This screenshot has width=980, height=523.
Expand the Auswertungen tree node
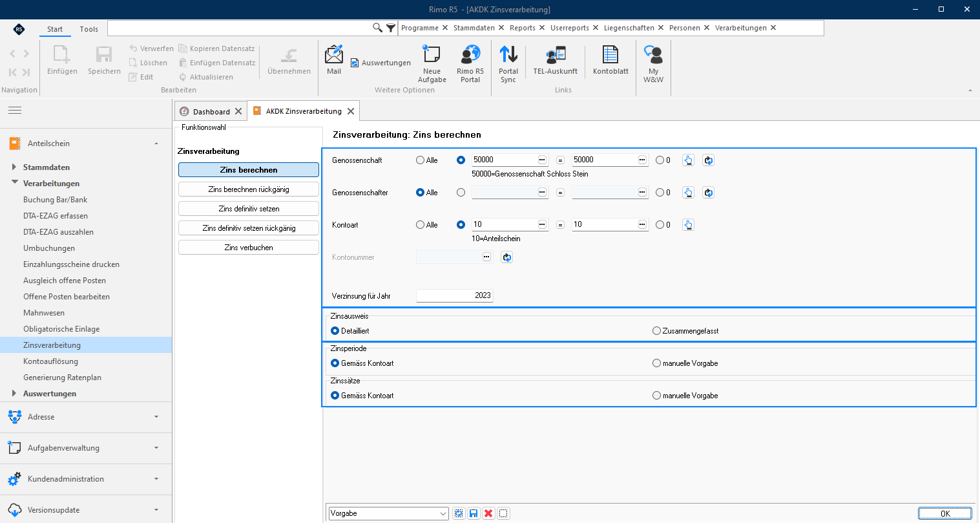tap(14, 393)
